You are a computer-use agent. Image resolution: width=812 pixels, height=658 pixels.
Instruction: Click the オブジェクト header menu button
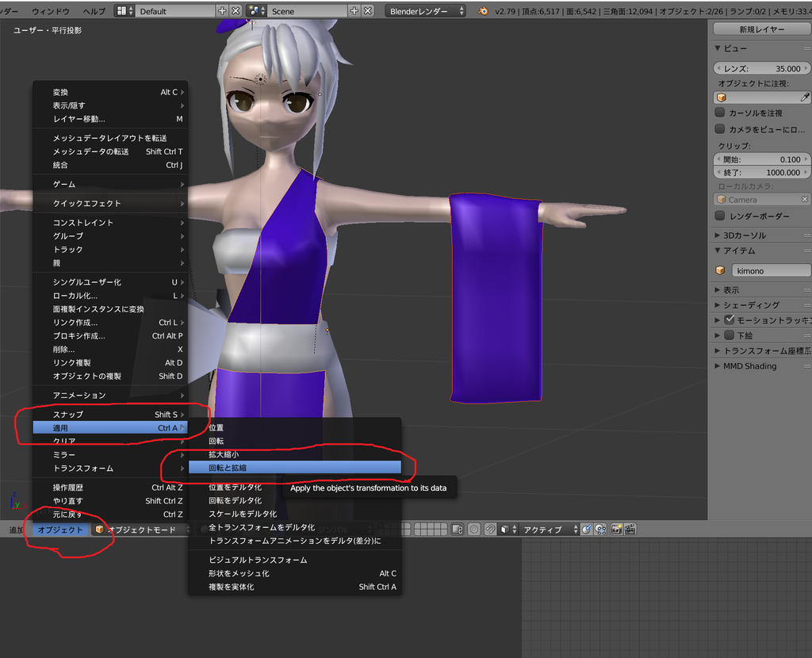60,529
